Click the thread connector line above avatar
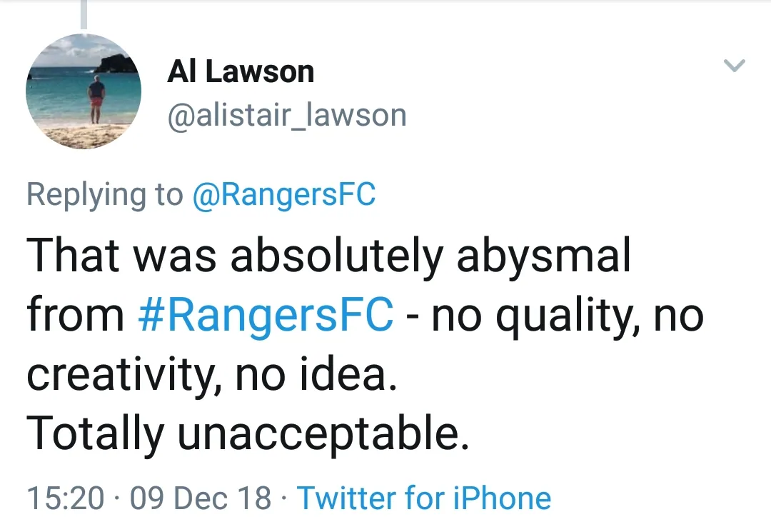This screenshot has width=771, height=532. pos(84,14)
